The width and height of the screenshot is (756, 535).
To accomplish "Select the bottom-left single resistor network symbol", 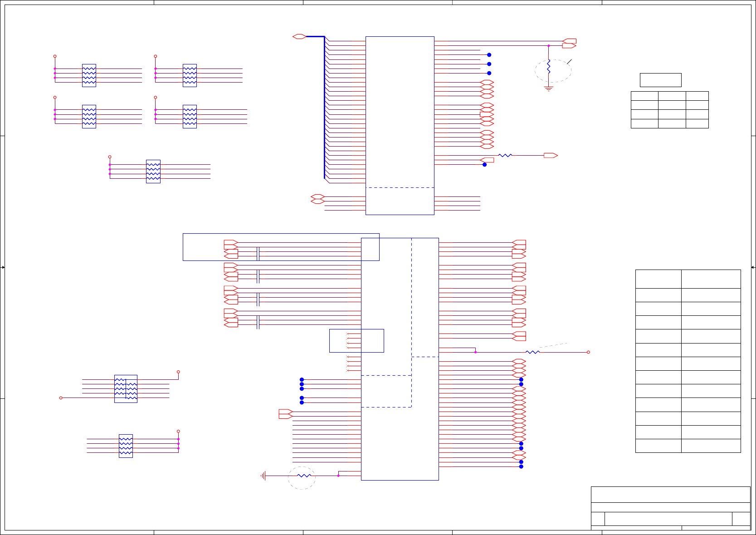I will pyautogui.click(x=126, y=446).
